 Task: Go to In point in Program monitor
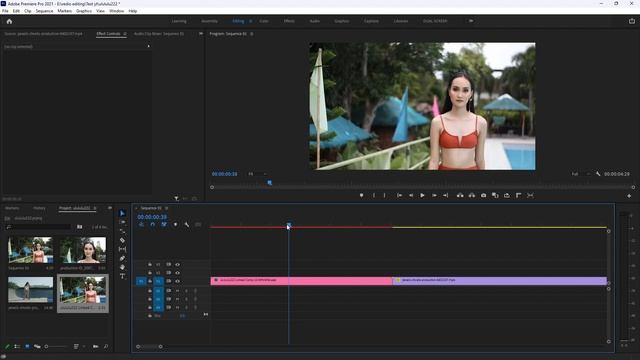click(x=399, y=196)
